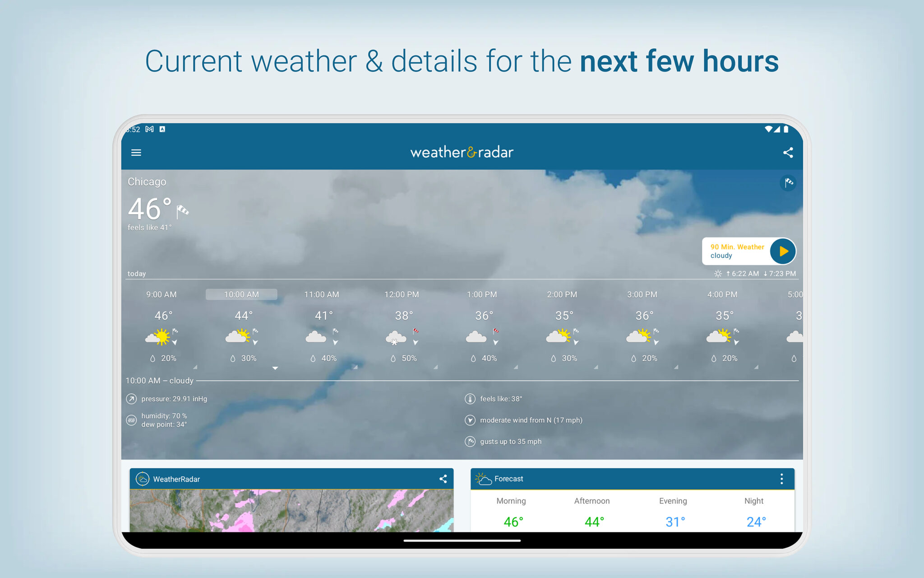
Task: Click the gusts up to 35 mph icon
Action: (469, 442)
